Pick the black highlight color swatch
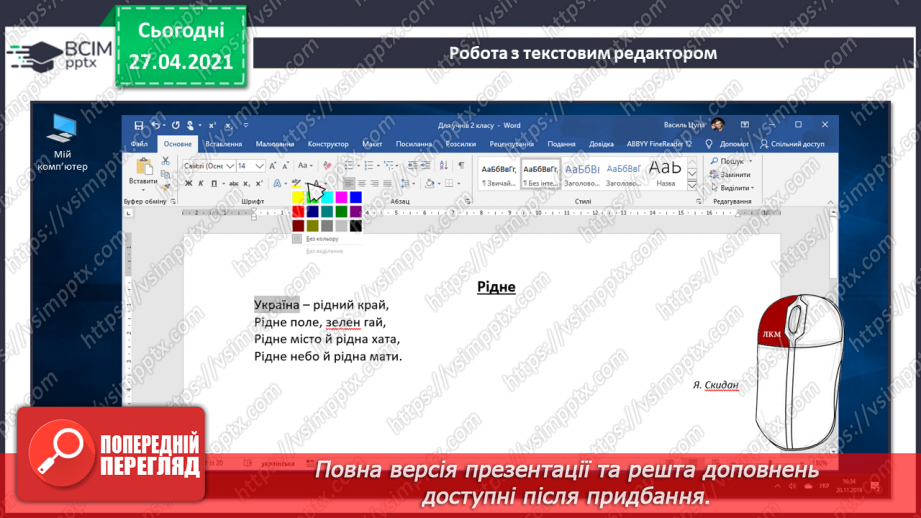921x518 pixels. pyautogui.click(x=355, y=226)
